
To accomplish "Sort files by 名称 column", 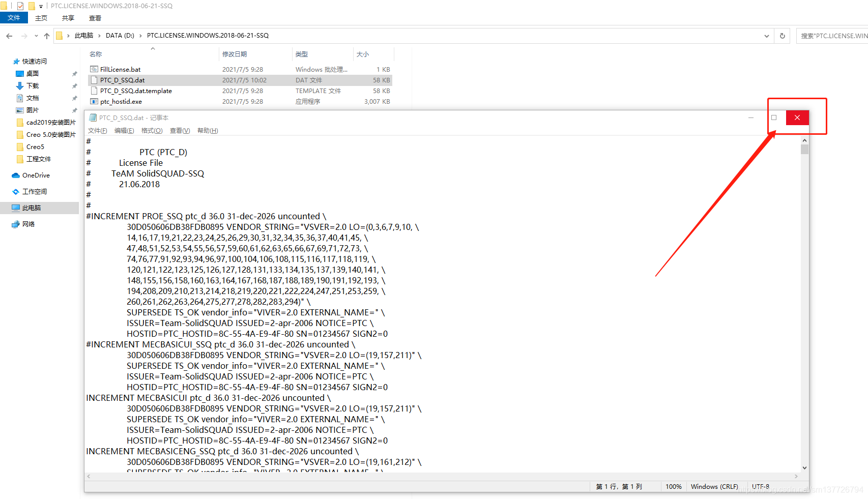I will (x=96, y=54).
